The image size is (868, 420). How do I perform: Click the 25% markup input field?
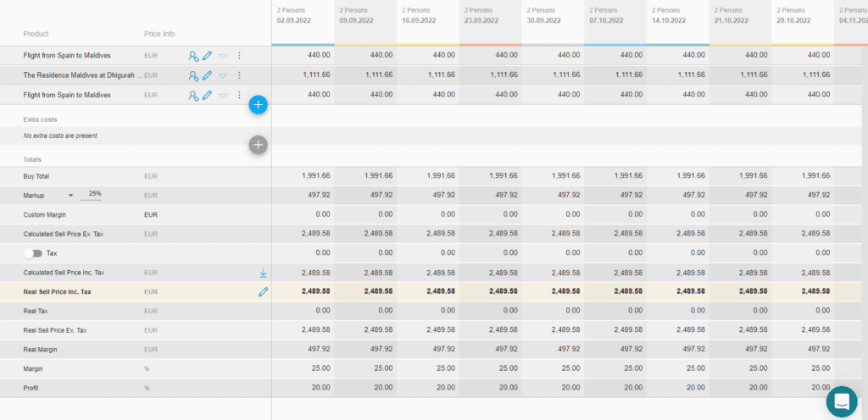(92, 195)
